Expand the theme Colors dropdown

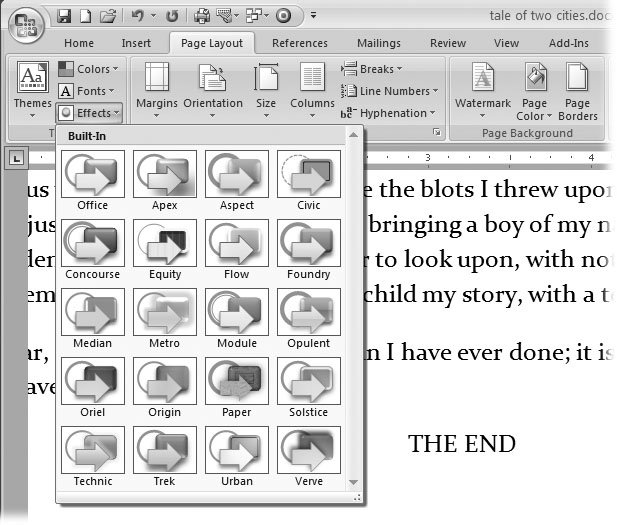(88, 69)
